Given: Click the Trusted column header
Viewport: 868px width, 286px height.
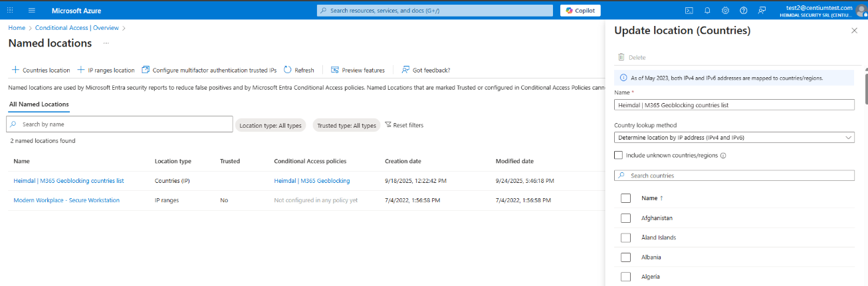Looking at the screenshot, I should (230, 161).
